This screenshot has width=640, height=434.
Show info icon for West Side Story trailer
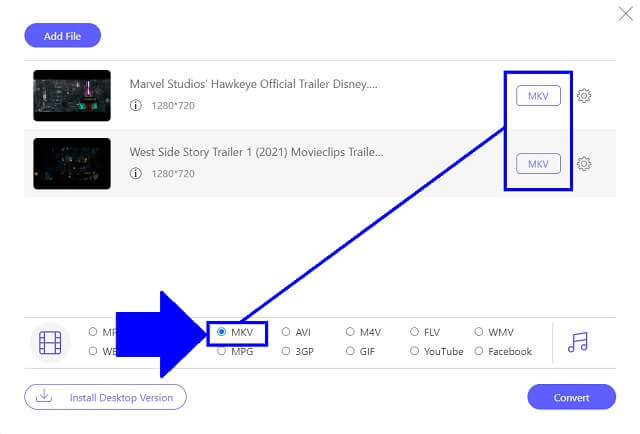(x=136, y=174)
